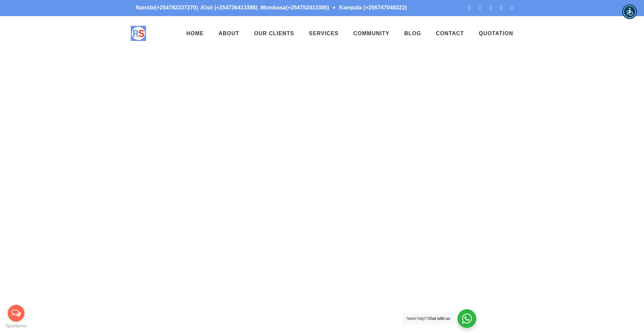Click the middle social icon in top bar
This screenshot has height=333, width=644.
(x=490, y=8)
